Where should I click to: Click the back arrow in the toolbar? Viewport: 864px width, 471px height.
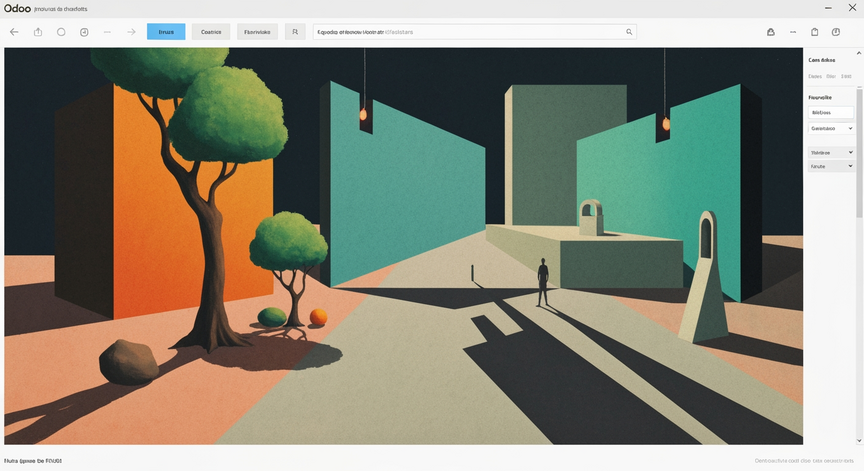(x=14, y=32)
